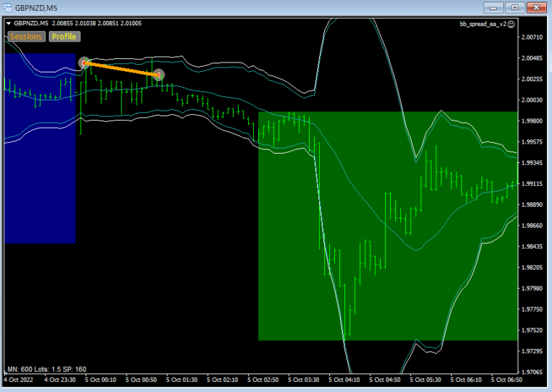Click the 1.97520 price label on scale
The height and width of the screenshot is (392, 552).
533,330
